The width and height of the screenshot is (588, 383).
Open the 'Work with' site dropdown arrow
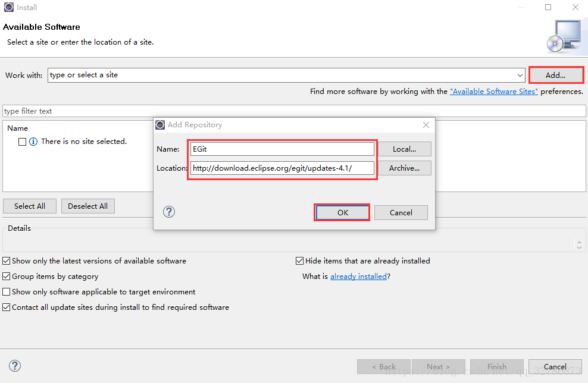(520, 76)
